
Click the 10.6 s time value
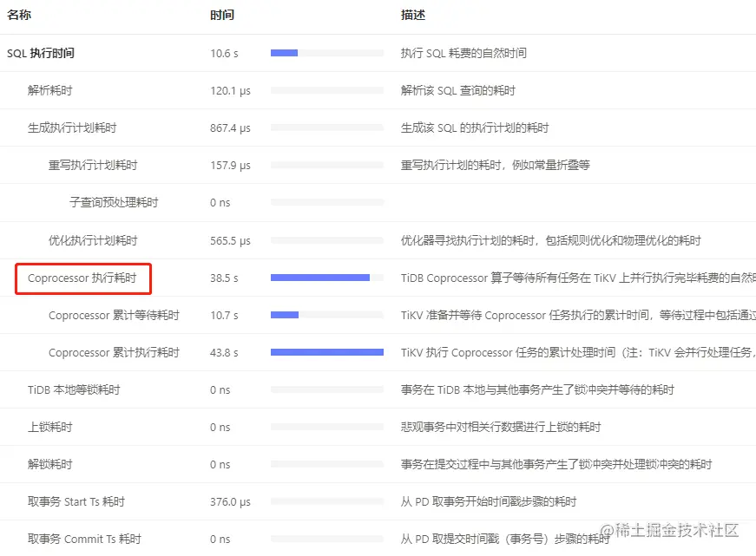click(x=224, y=54)
